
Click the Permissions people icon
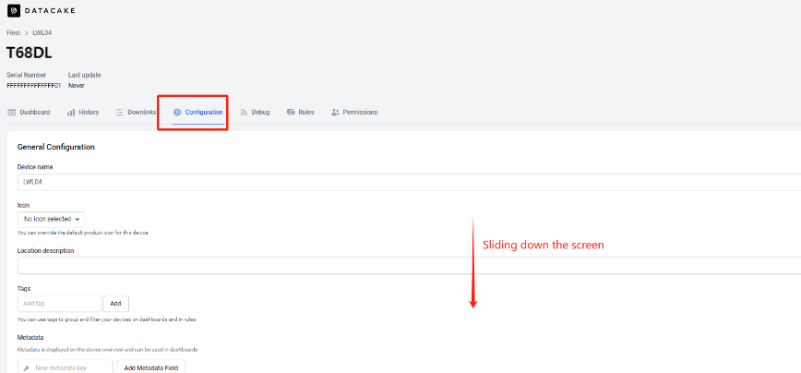point(335,112)
